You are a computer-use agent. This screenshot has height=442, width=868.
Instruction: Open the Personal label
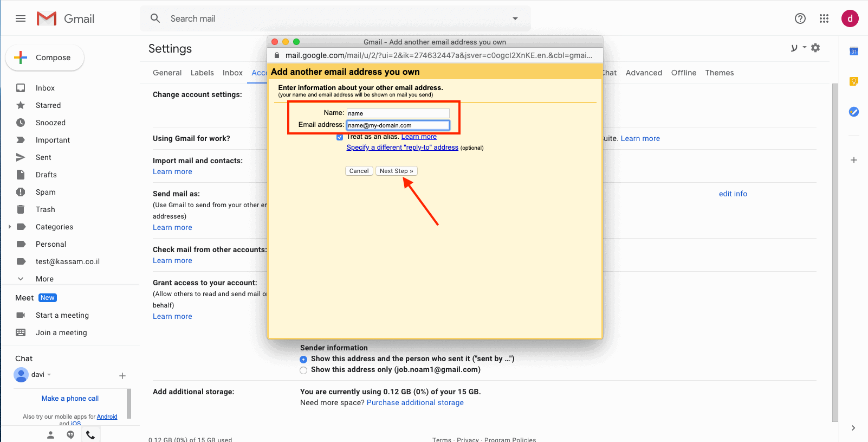coord(51,244)
